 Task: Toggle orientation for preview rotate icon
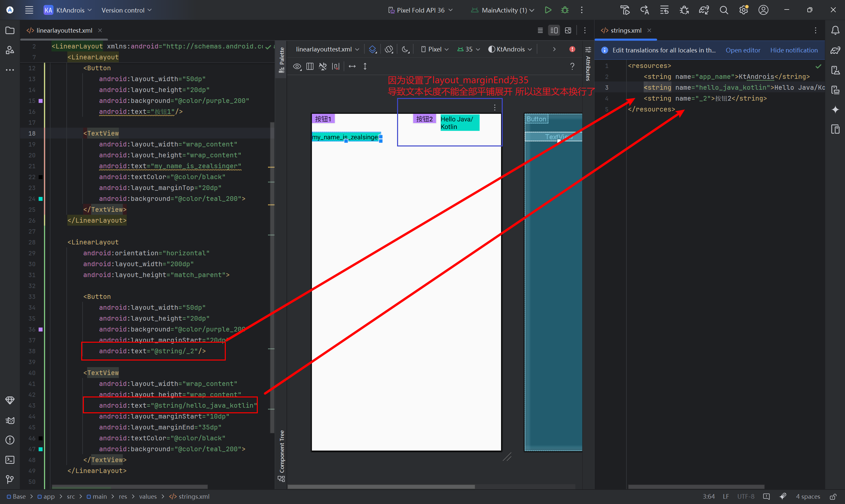389,49
